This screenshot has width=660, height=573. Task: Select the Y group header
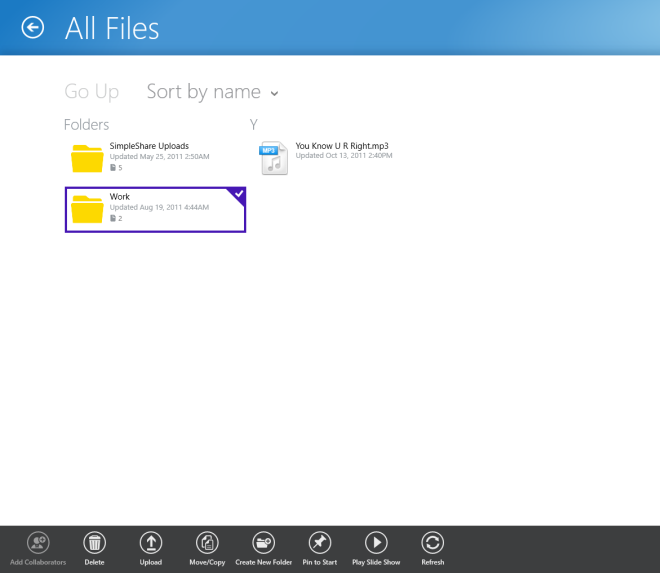coord(253,125)
